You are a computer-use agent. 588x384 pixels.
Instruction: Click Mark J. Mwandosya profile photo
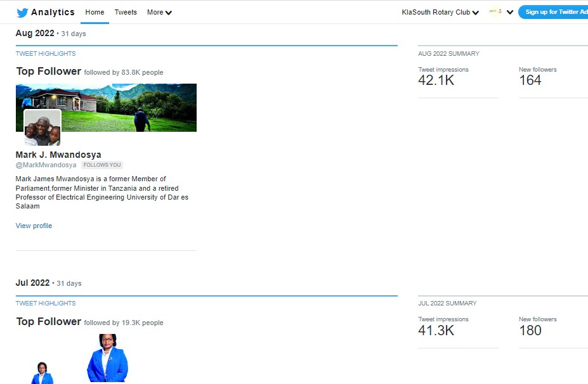(42, 127)
